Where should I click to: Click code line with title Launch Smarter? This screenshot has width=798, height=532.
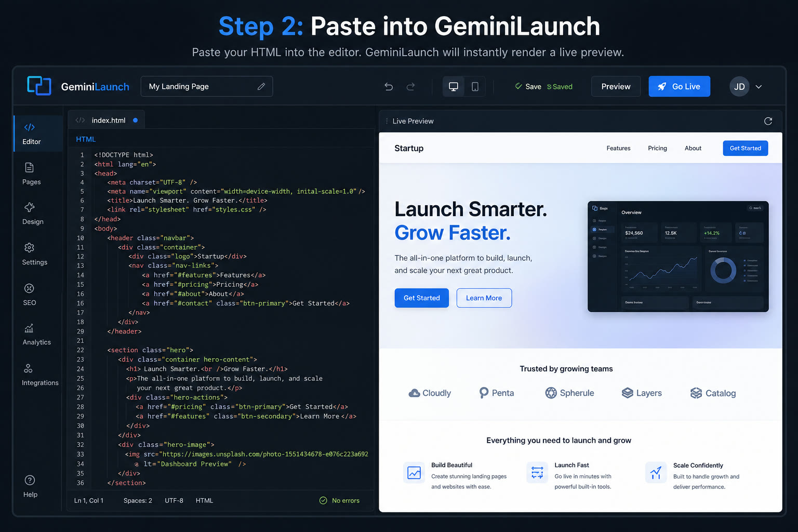pos(187,201)
